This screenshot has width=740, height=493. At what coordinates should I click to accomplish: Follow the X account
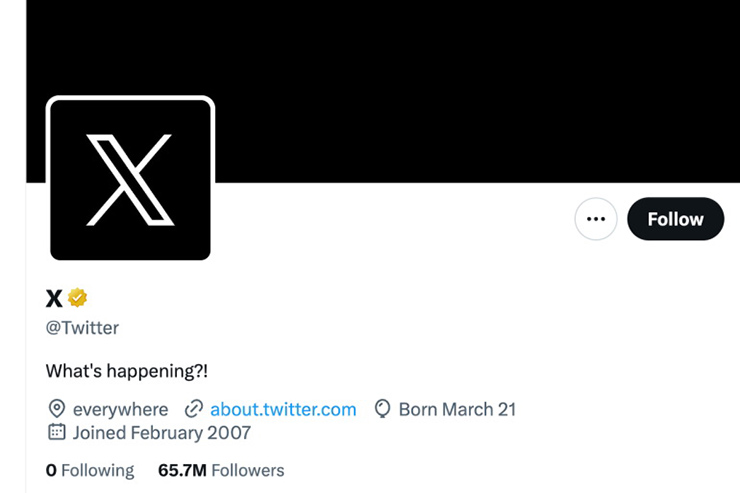click(675, 219)
